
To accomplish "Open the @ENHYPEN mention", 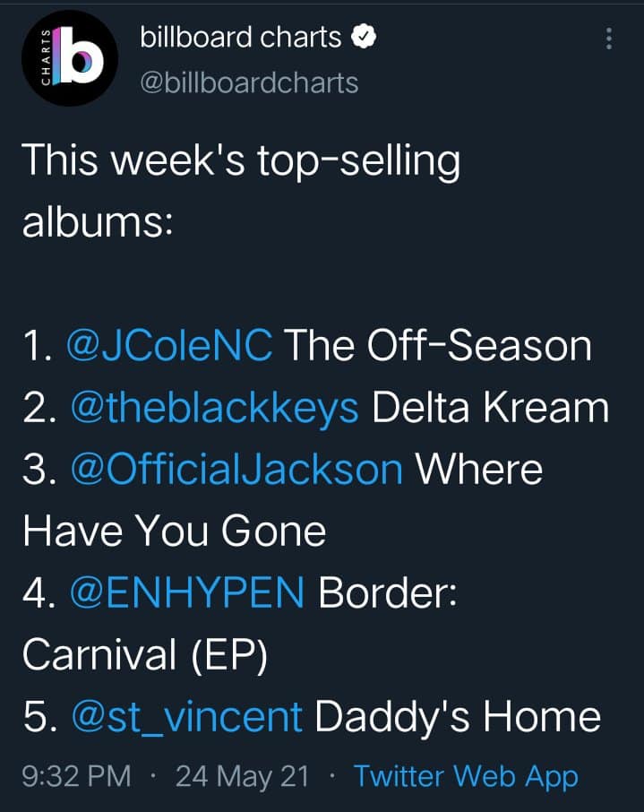I will pyautogui.click(x=187, y=594).
